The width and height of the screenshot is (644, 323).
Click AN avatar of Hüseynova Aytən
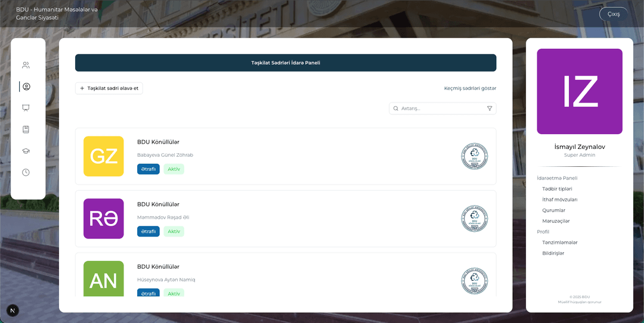click(104, 279)
